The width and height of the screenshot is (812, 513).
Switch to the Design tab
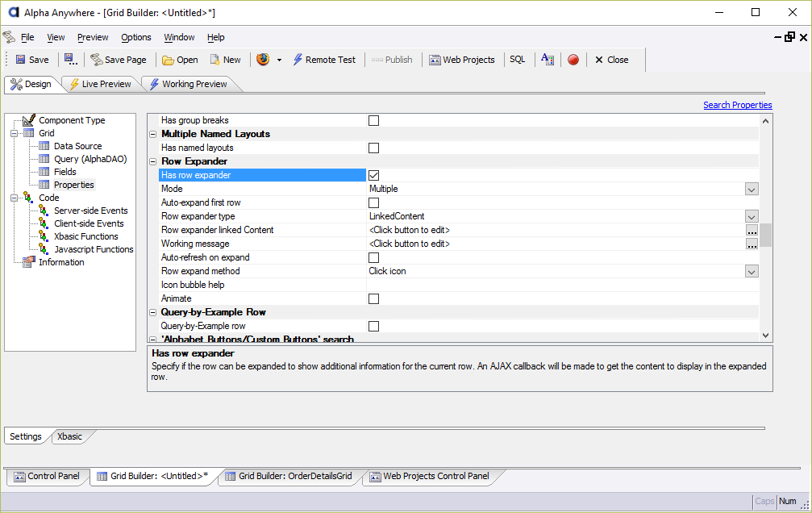pos(31,84)
